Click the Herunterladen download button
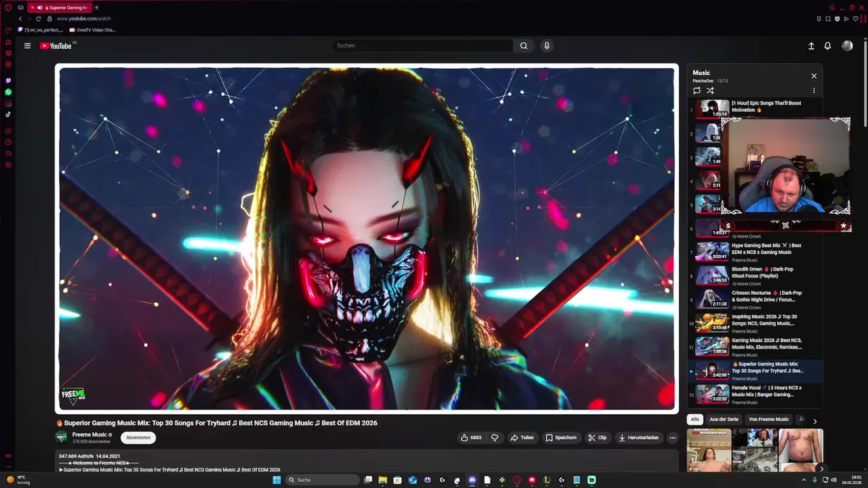Screen dimensions: 868x488 [x=639, y=438]
